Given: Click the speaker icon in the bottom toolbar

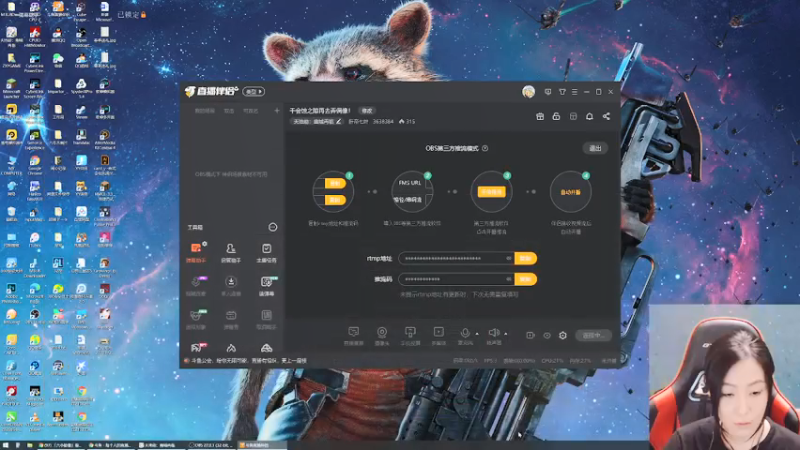Looking at the screenshot, I should click(493, 335).
